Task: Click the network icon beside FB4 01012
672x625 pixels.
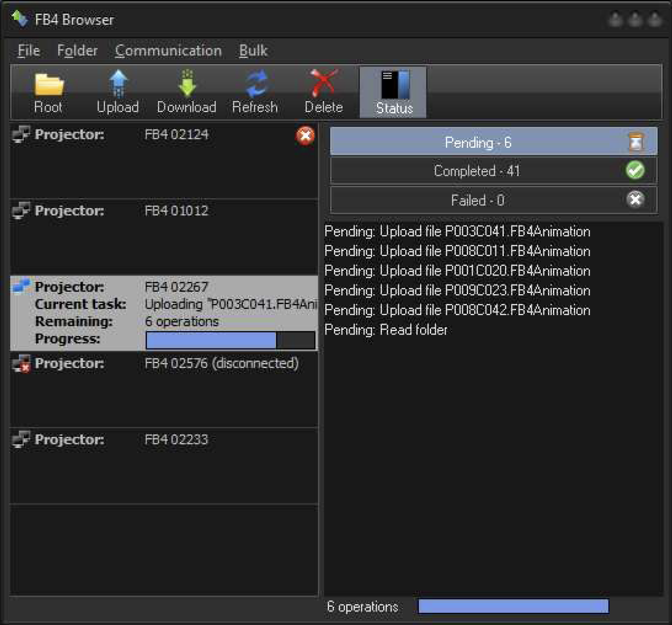Action: coord(21,210)
